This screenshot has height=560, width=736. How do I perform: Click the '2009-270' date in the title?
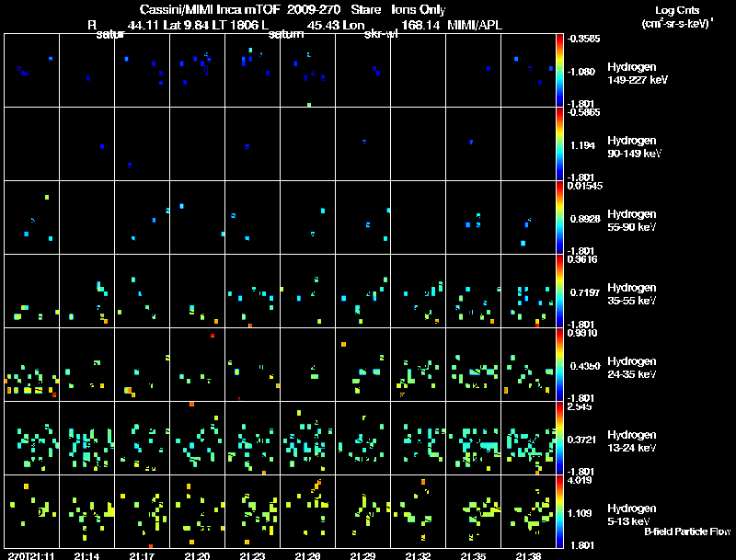pyautogui.click(x=314, y=10)
